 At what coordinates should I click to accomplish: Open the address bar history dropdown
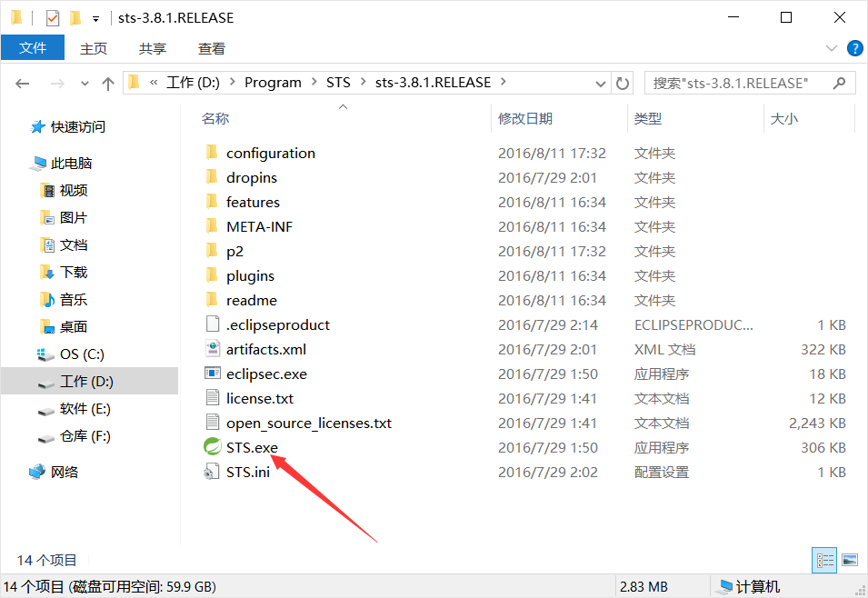[600, 84]
